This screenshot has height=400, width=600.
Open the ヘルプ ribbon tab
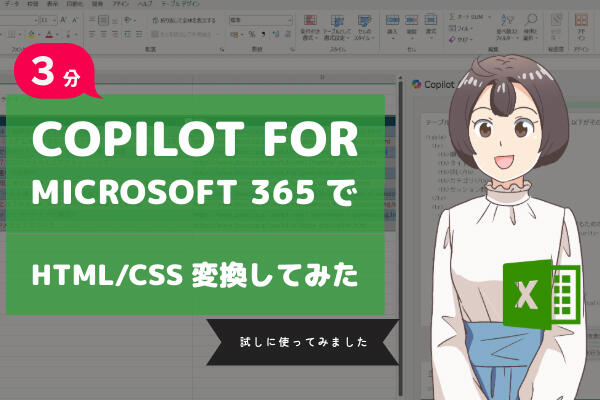pyautogui.click(x=145, y=4)
